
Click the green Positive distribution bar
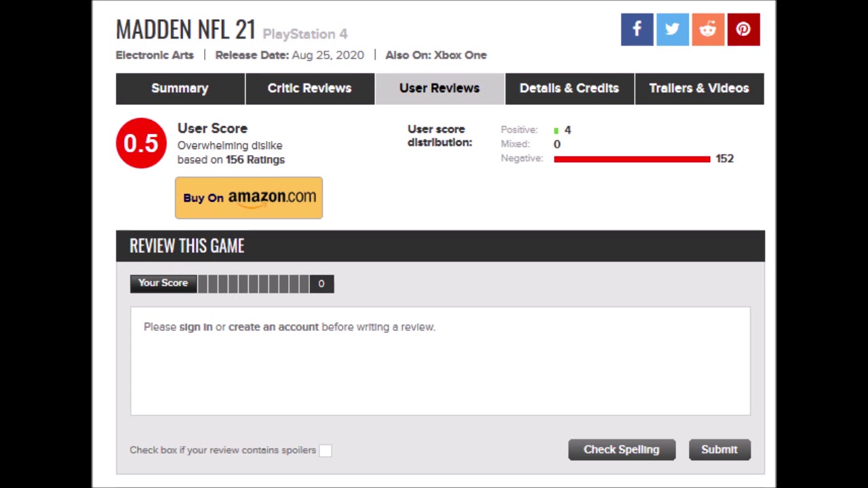[556, 131]
